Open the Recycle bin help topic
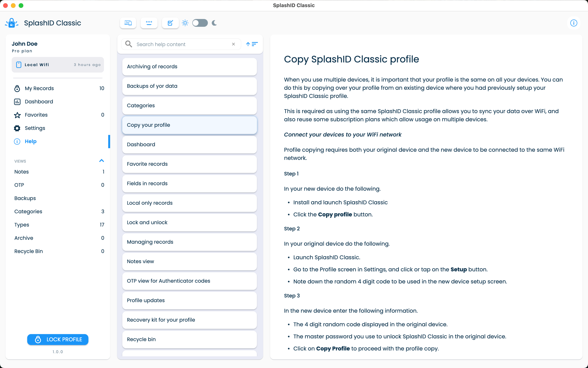 [x=189, y=339]
